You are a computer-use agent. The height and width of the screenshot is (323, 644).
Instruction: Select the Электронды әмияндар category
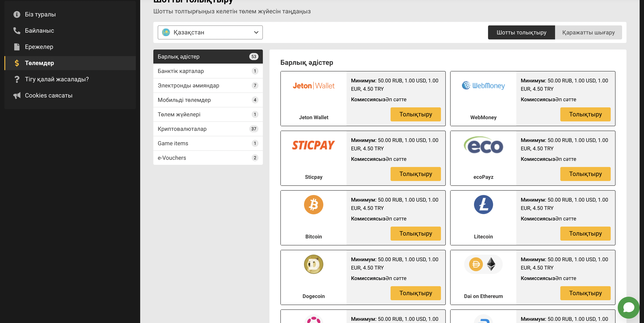(208, 85)
